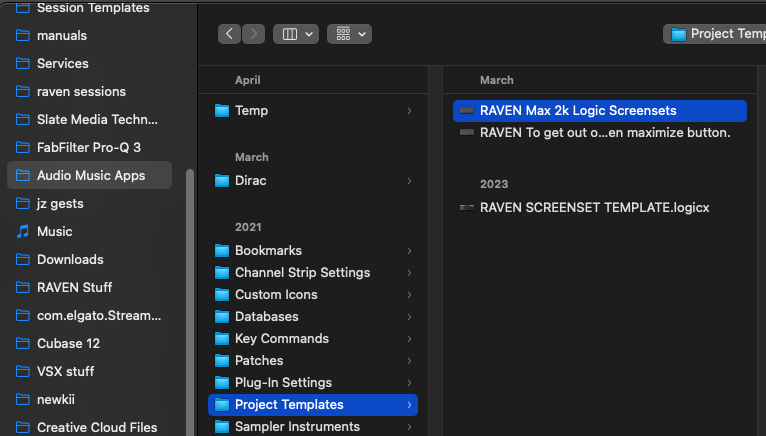Click Logic icon of RAVEN Max 2k Logic Screensets

[467, 110]
